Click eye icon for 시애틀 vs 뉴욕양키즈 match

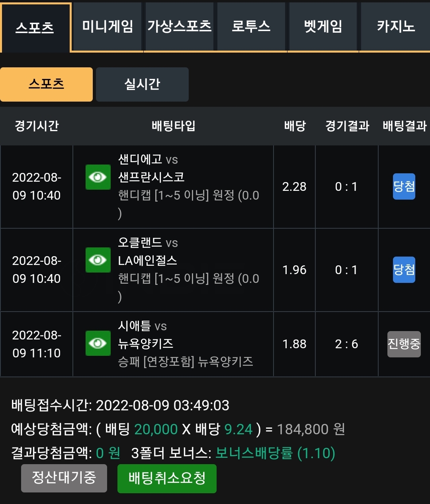click(x=98, y=343)
